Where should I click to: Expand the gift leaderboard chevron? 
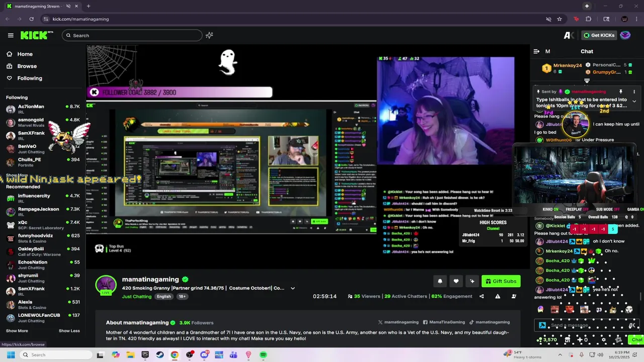587,81
